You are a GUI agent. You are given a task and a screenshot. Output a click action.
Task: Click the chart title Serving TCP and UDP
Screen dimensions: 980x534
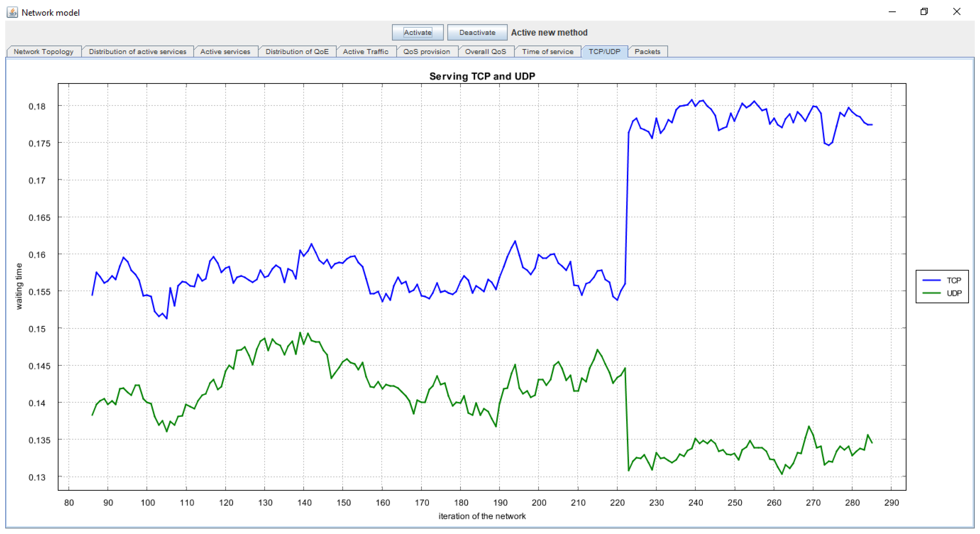482,77
